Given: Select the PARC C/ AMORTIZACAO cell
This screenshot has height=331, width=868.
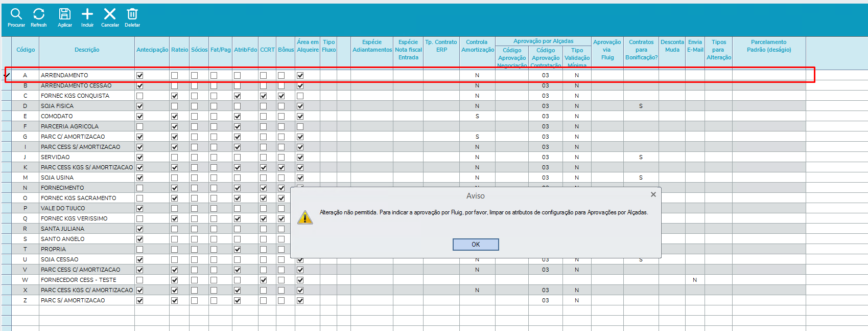Looking at the screenshot, I should pyautogui.click(x=87, y=137).
